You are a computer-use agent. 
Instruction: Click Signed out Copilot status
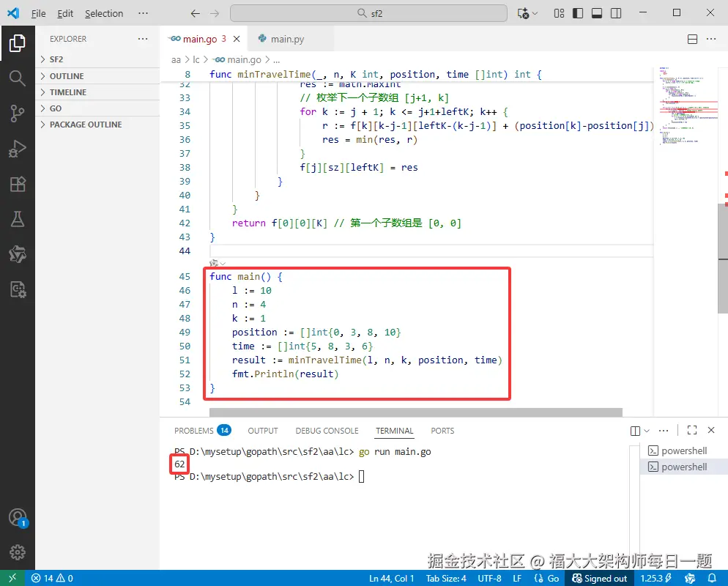(599, 578)
